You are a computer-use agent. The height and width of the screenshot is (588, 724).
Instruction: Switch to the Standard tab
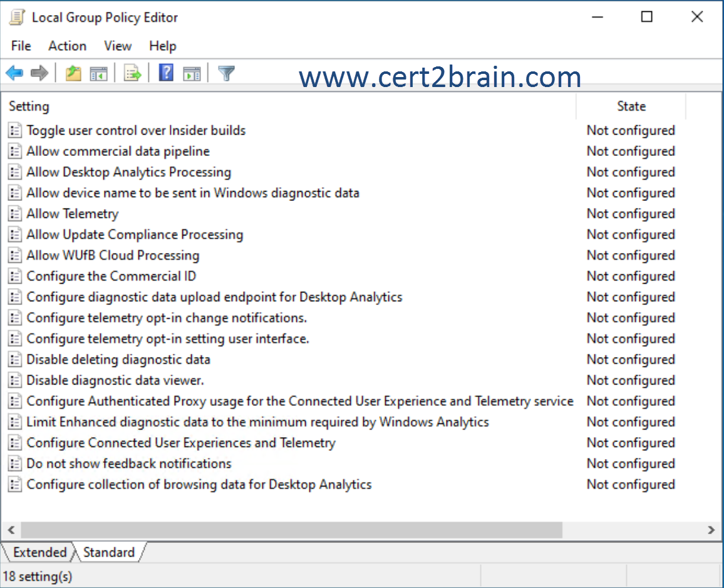coord(109,552)
